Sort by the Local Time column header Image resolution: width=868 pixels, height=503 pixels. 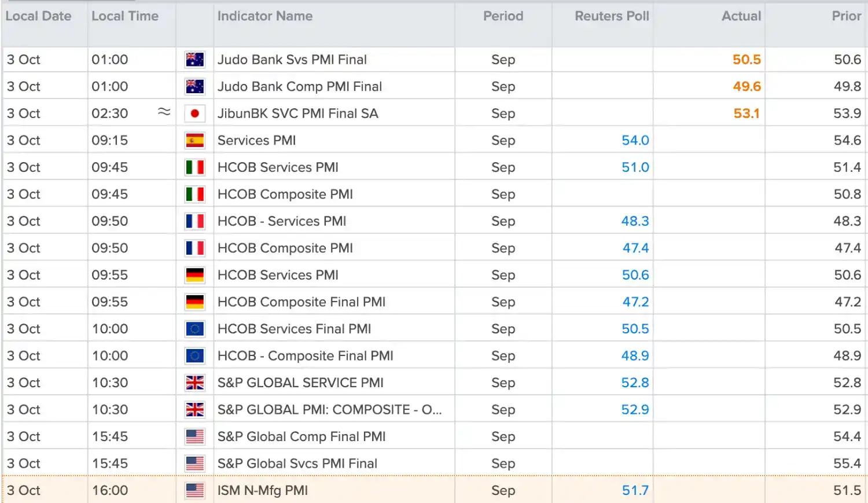point(125,16)
